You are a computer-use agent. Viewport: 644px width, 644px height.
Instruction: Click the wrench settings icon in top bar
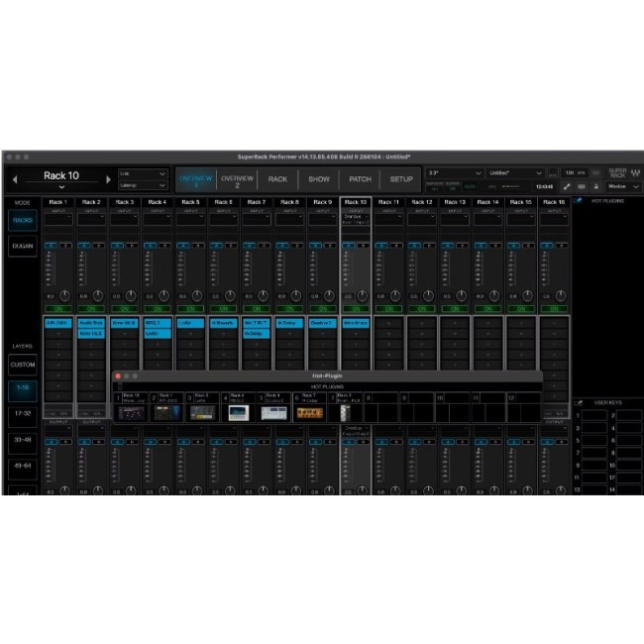tap(567, 185)
